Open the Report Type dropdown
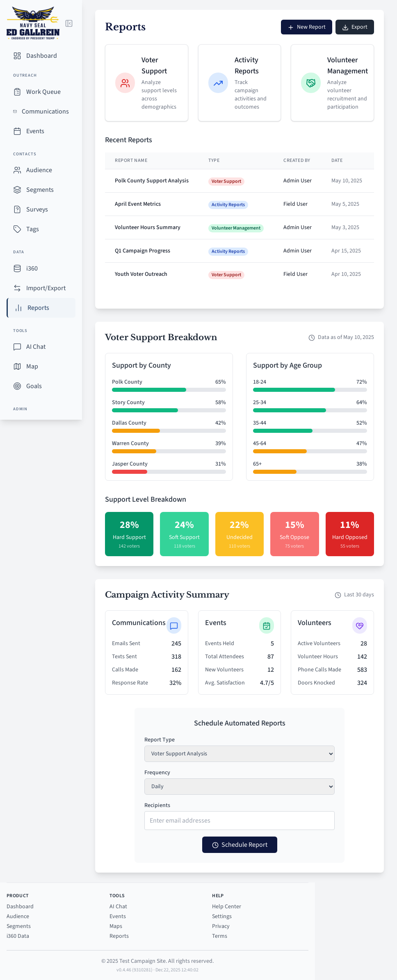 pyautogui.click(x=239, y=754)
